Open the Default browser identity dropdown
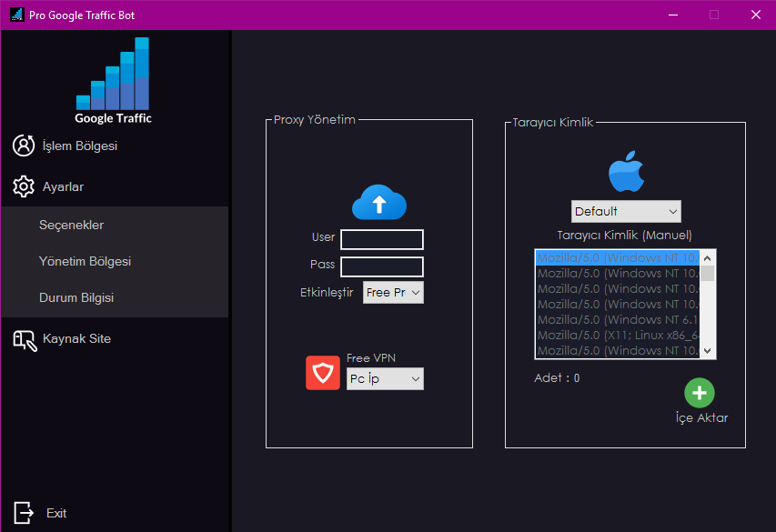 [626, 211]
